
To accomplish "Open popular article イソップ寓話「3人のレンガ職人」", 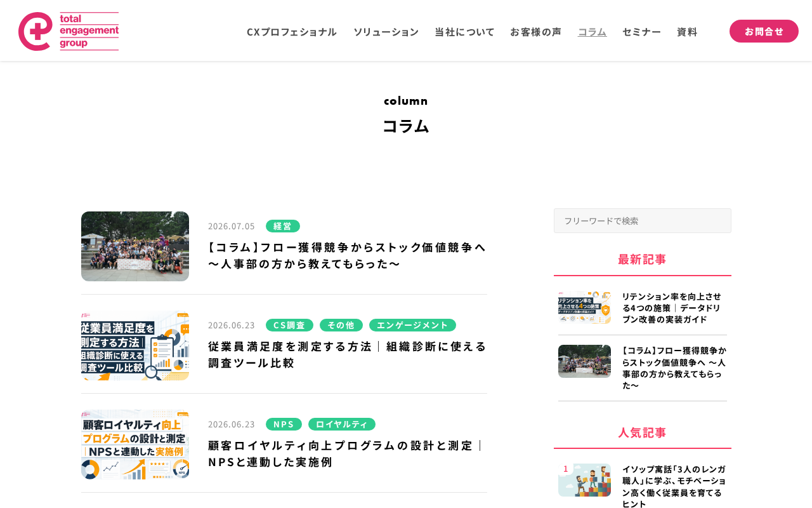I will point(674,486).
